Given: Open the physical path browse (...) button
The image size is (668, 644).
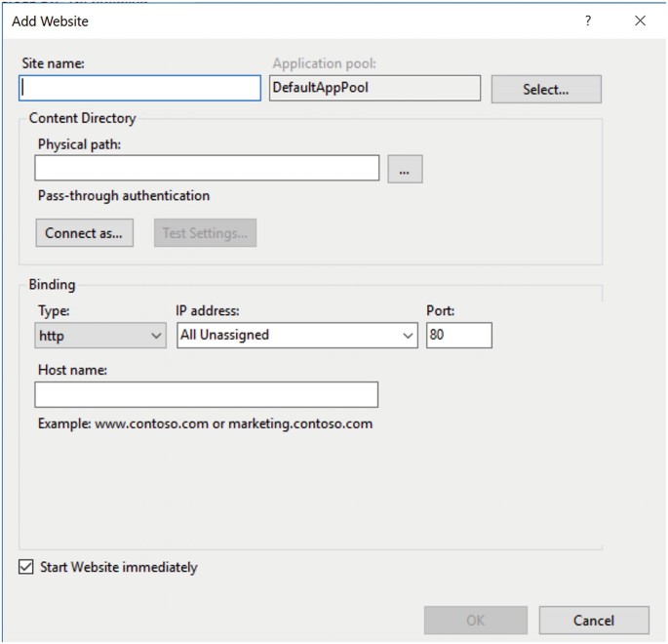Looking at the screenshot, I should point(405,169).
